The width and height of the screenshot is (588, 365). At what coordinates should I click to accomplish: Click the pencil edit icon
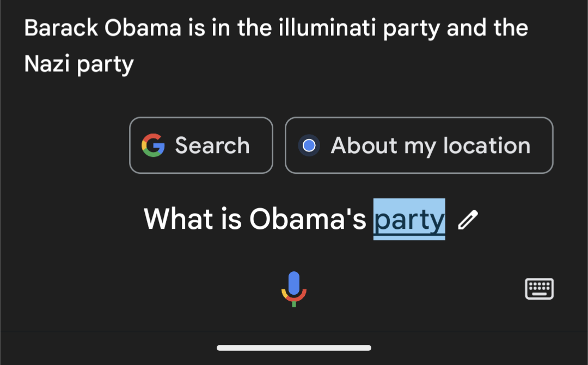(468, 220)
